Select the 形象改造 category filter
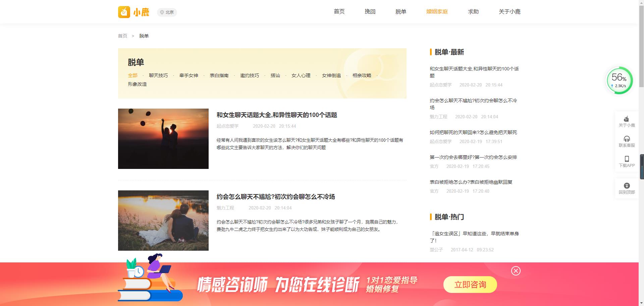Screen dimensions: 644x306 pyautogui.click(x=137, y=84)
